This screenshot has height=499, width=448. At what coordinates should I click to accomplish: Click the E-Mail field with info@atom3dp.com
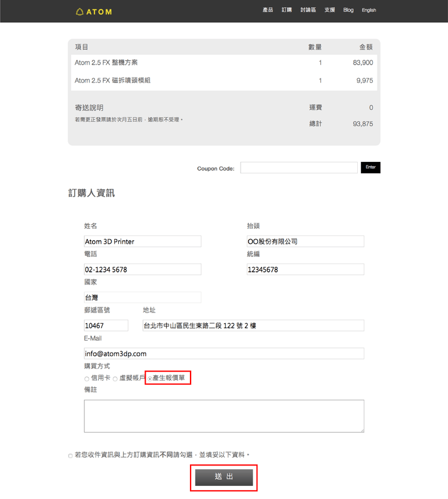(224, 353)
